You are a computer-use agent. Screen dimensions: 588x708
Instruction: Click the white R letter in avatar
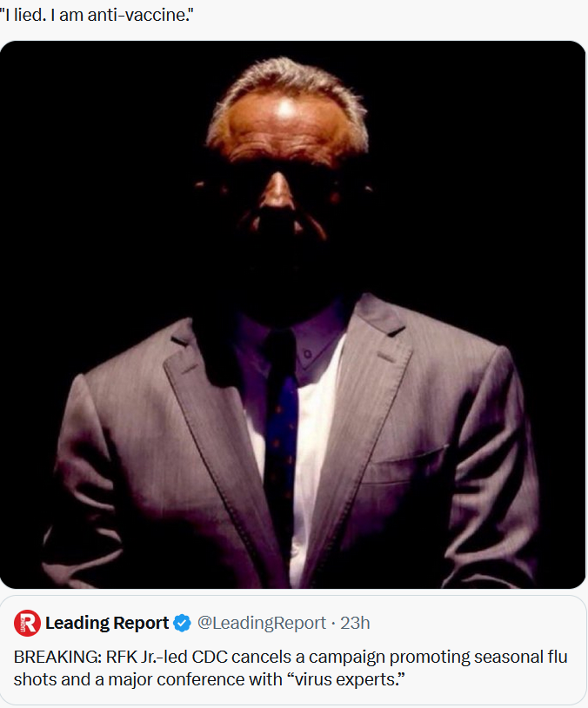click(x=28, y=624)
